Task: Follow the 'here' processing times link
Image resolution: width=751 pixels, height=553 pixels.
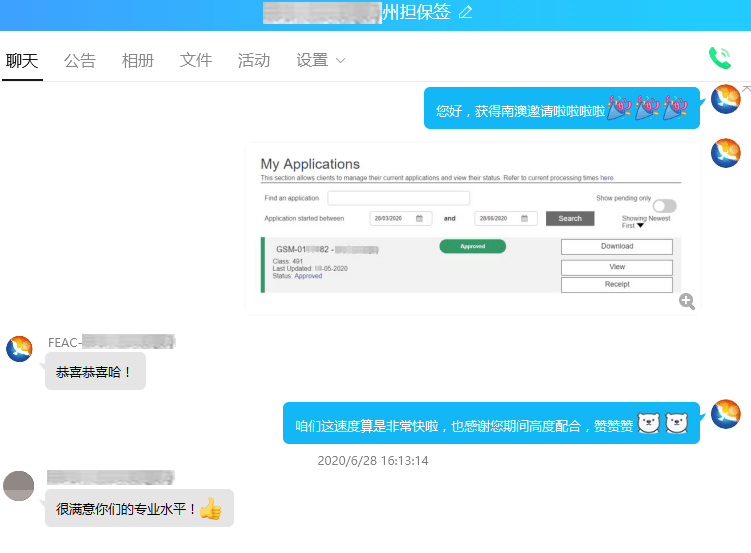Action: [x=607, y=177]
